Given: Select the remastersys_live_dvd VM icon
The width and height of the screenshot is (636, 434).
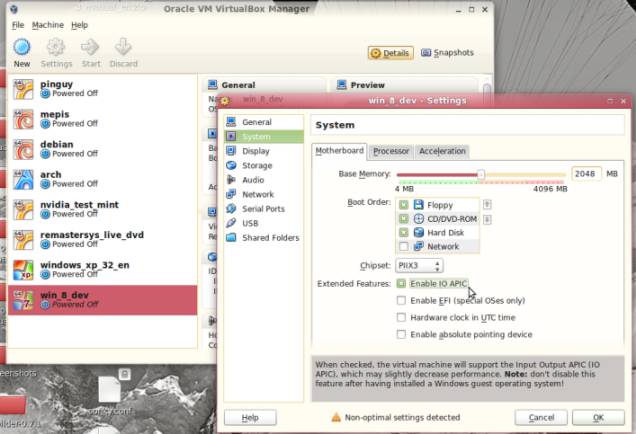Looking at the screenshot, I should pos(23,240).
